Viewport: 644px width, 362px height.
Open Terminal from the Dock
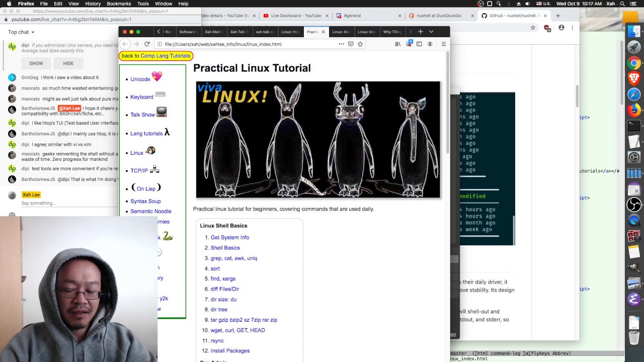point(634,125)
